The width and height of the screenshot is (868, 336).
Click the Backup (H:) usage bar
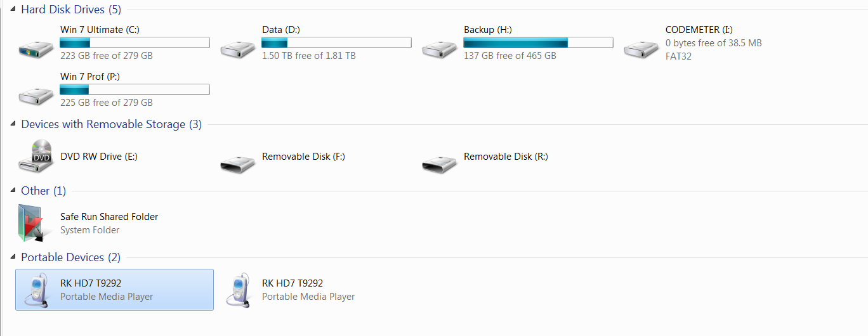pos(538,42)
